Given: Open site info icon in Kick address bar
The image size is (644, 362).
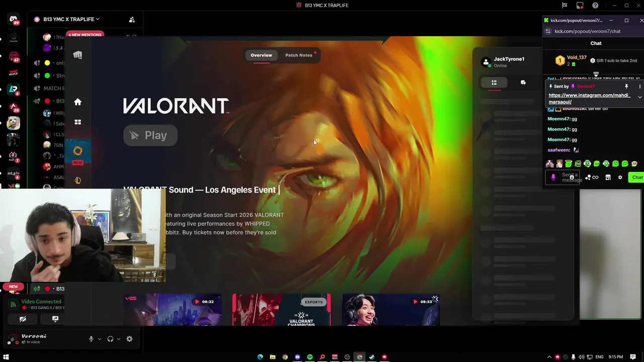Looking at the screenshot, I should 548,31.
